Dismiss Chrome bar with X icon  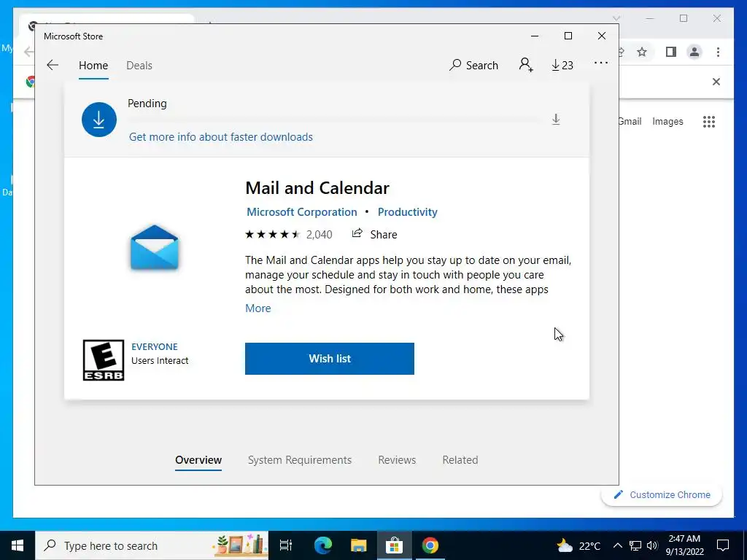pos(716,82)
